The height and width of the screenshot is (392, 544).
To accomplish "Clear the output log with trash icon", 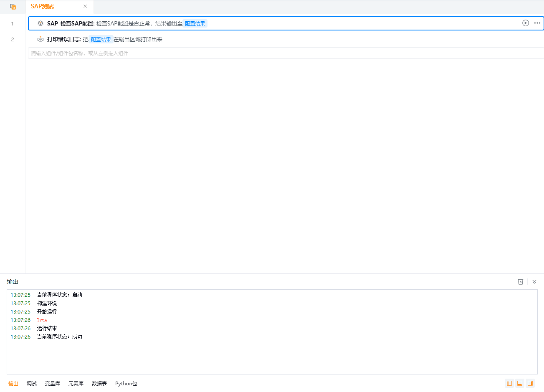I will click(521, 282).
